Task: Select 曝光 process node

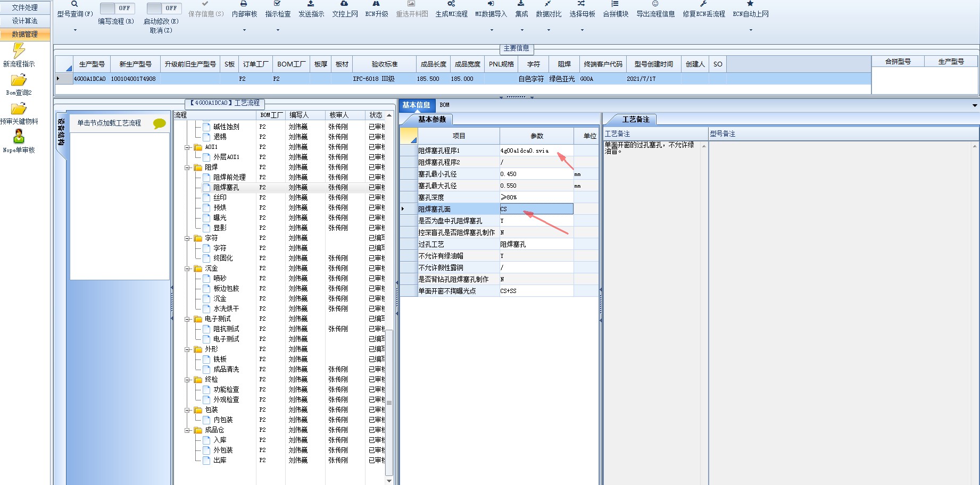Action: click(x=220, y=218)
